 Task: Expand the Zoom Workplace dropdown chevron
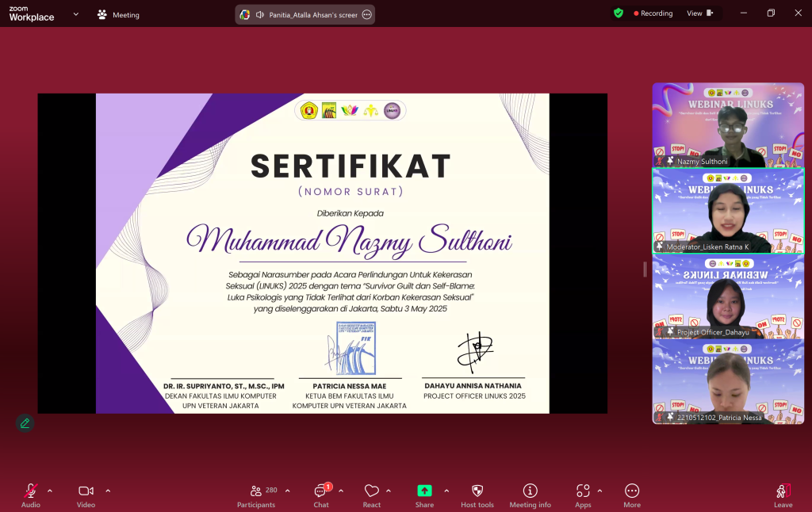76,14
